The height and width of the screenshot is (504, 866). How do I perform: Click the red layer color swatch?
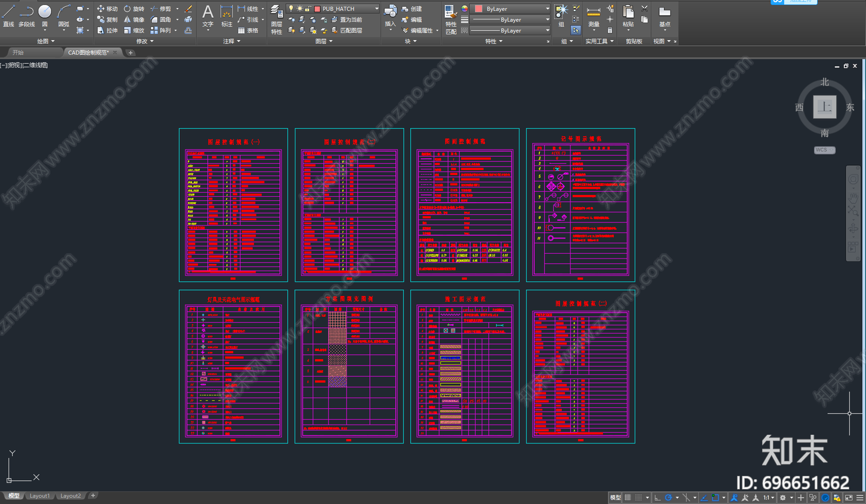tap(317, 9)
